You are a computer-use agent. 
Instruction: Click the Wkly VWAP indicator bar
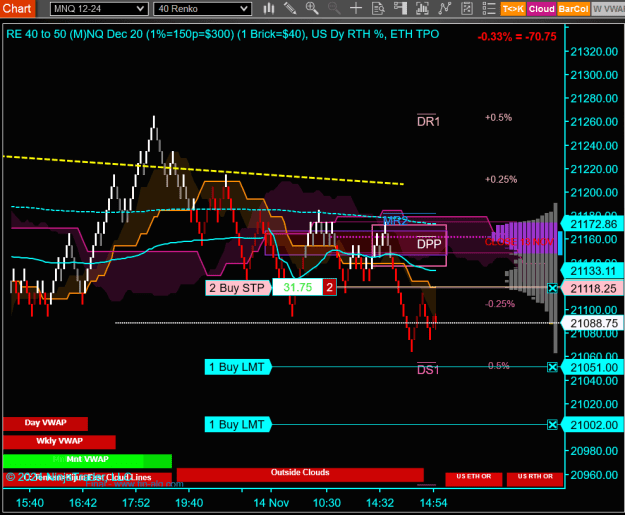click(x=59, y=442)
